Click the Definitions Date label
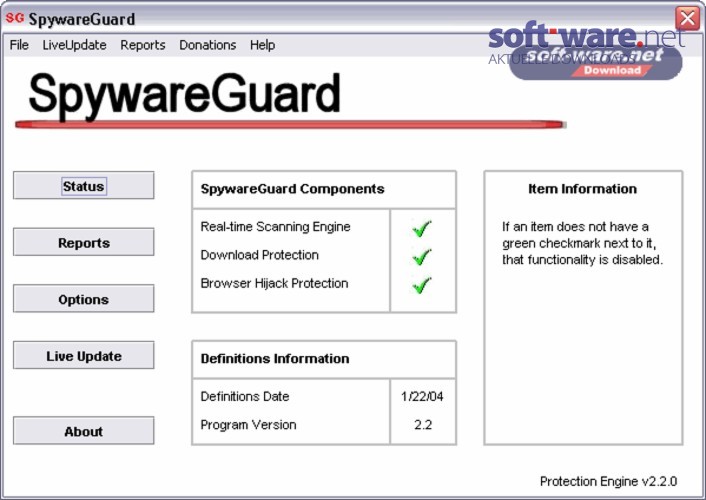The height and width of the screenshot is (500, 706). 244,396
